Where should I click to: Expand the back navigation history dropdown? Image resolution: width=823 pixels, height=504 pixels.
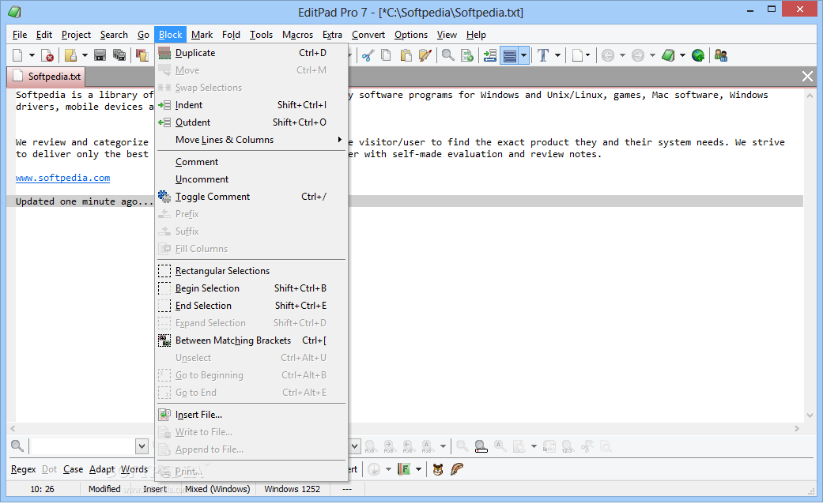click(622, 55)
